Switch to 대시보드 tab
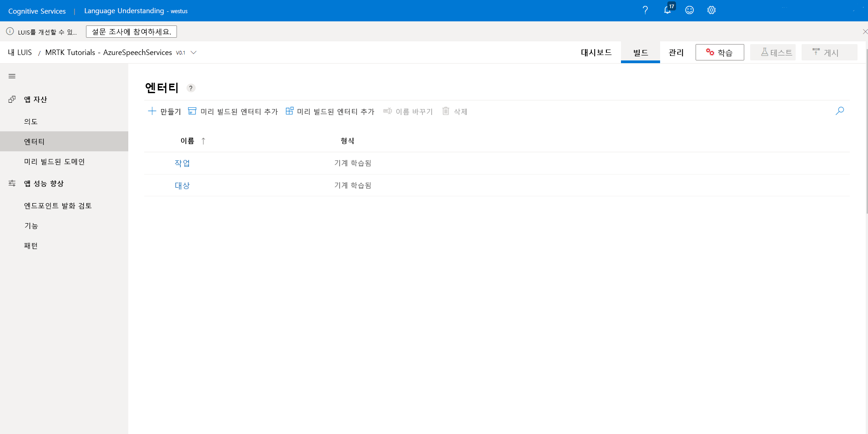The height and width of the screenshot is (434, 868). (596, 52)
